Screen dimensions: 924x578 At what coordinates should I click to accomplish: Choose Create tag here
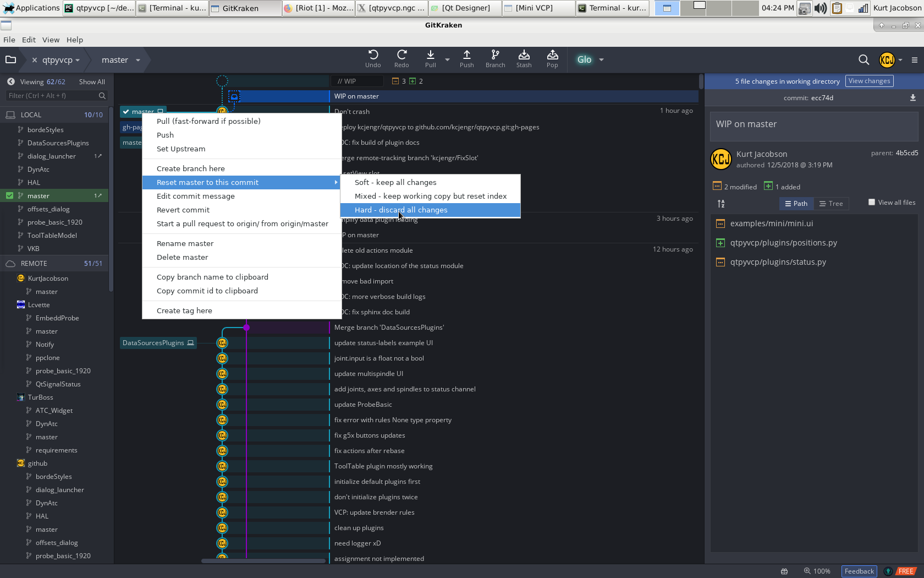tap(241, 310)
